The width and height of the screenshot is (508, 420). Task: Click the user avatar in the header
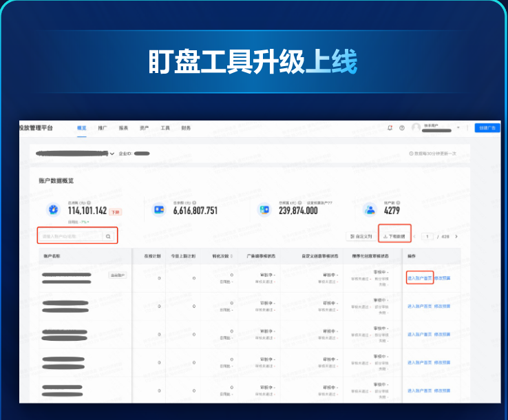[x=416, y=127]
